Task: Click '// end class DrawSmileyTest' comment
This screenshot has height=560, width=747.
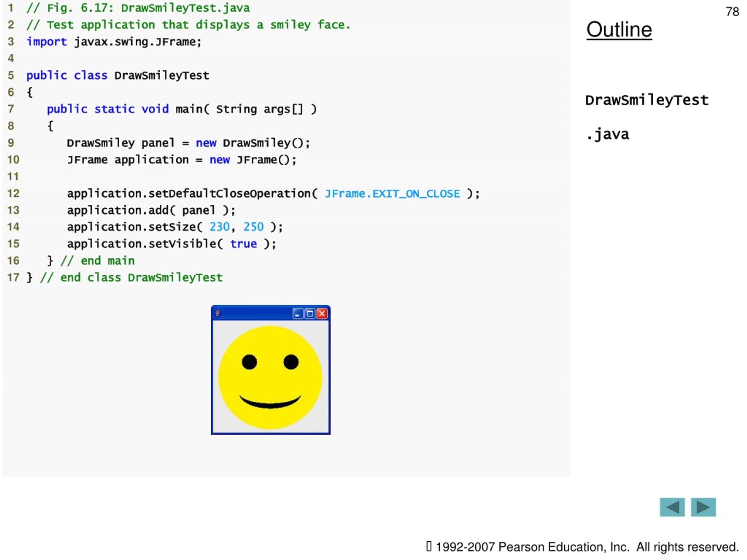Action: [131, 277]
